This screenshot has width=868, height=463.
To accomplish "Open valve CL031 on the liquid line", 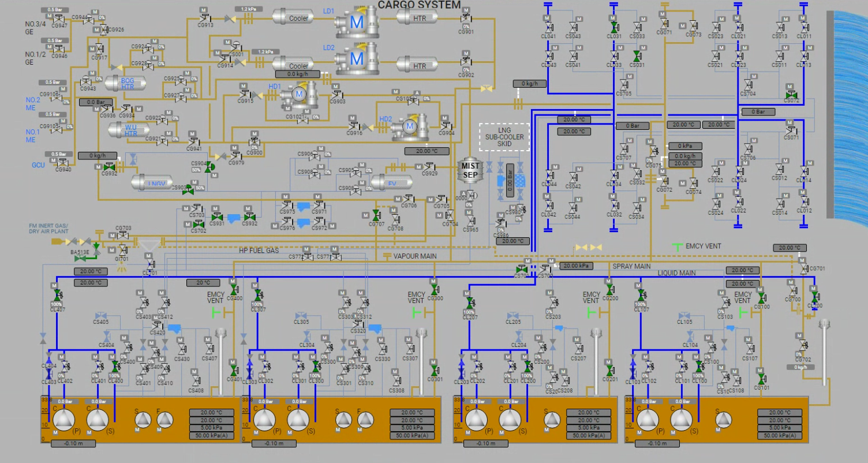I will coord(613,27).
